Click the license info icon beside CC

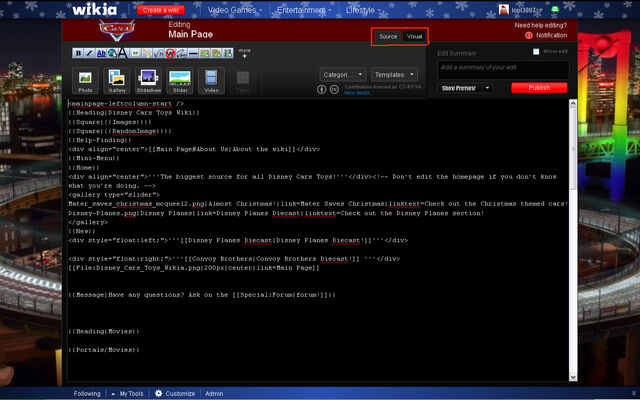click(x=322, y=89)
